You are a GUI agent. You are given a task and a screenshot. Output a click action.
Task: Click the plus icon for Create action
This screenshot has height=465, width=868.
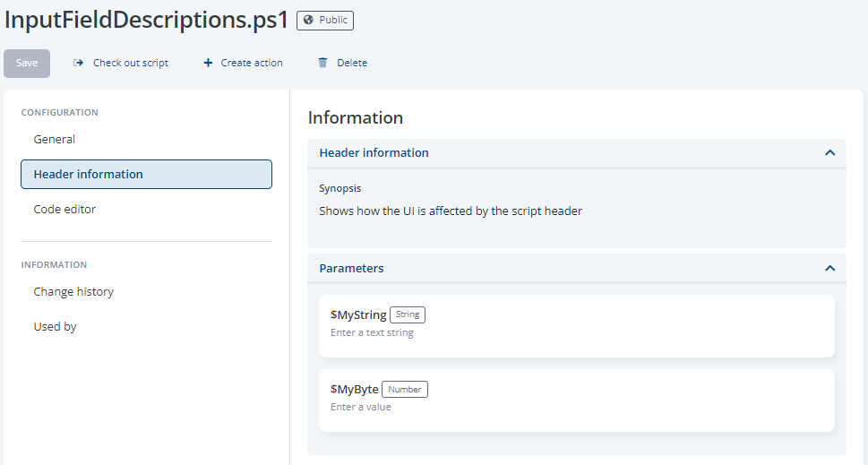tap(208, 63)
